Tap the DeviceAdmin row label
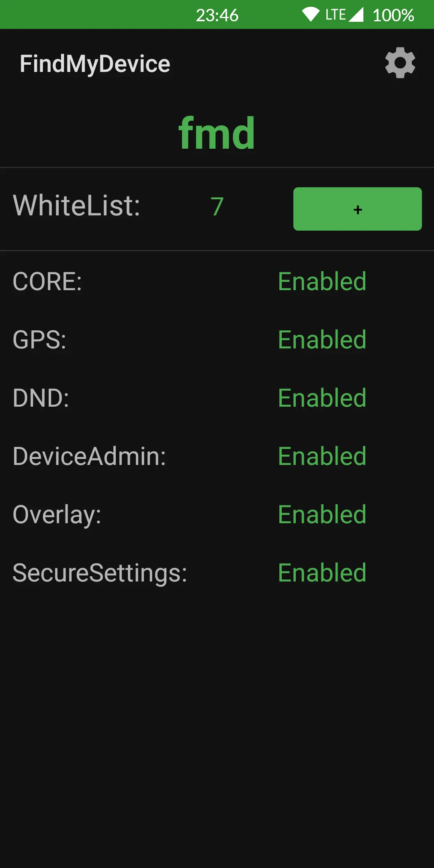Screen dimensions: 434x868 pos(89,457)
